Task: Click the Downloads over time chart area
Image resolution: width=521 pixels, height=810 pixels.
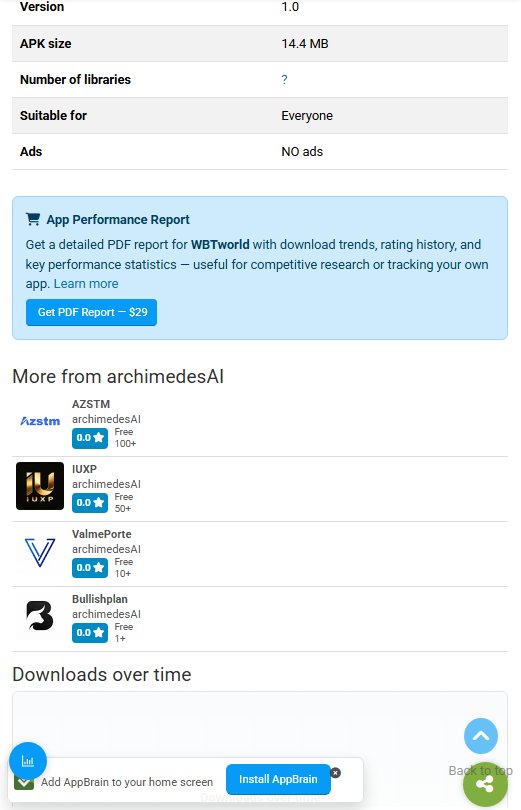Action: [260, 724]
